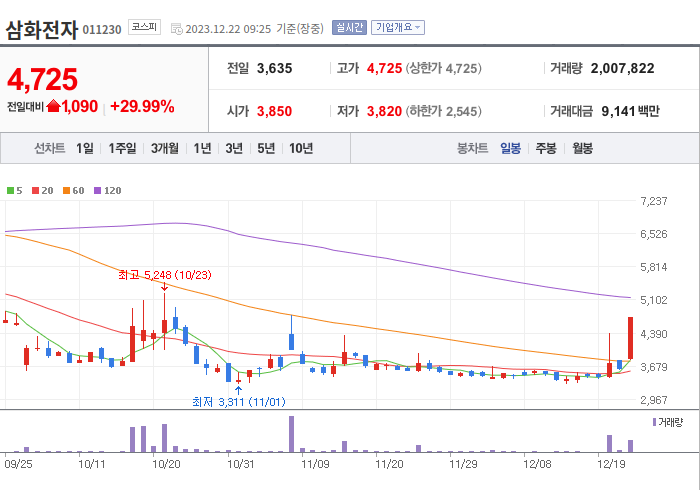Image resolution: width=700 pixels, height=490 pixels.
Task: Switch to 일봉 candlestick chart
Action: coord(510,148)
